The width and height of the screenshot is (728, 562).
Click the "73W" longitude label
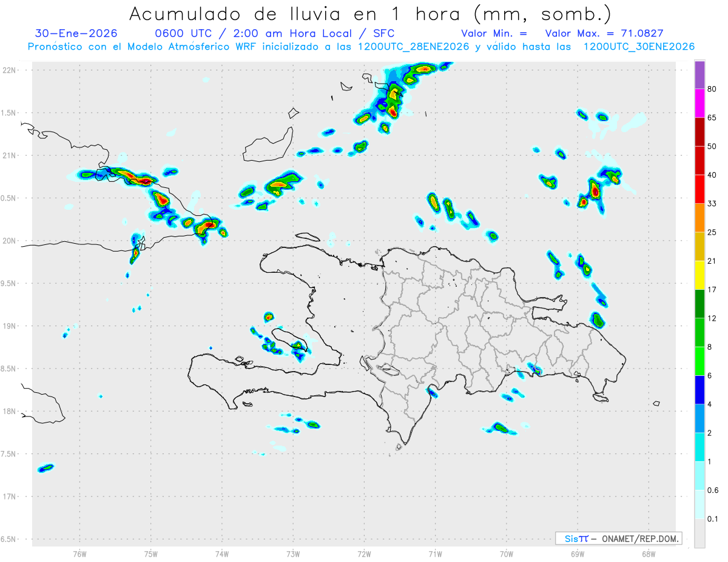[293, 554]
